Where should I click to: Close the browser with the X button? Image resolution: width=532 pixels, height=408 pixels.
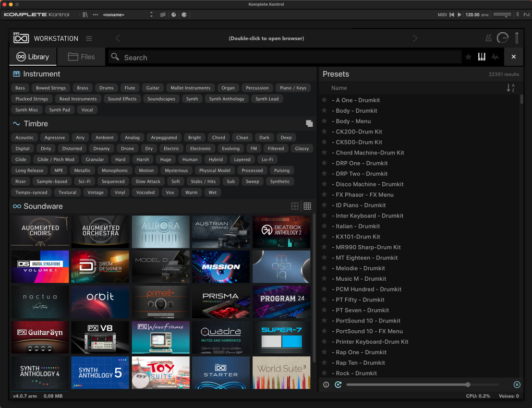tap(513, 57)
